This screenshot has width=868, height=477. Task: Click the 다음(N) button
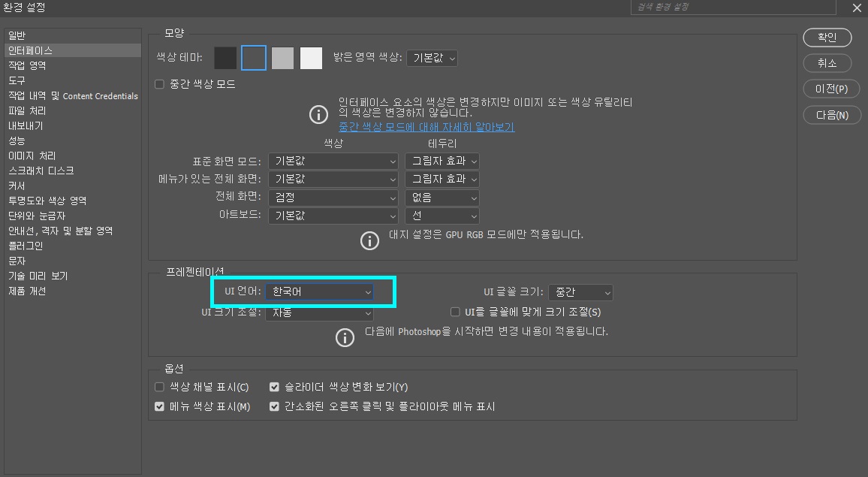pyautogui.click(x=826, y=113)
